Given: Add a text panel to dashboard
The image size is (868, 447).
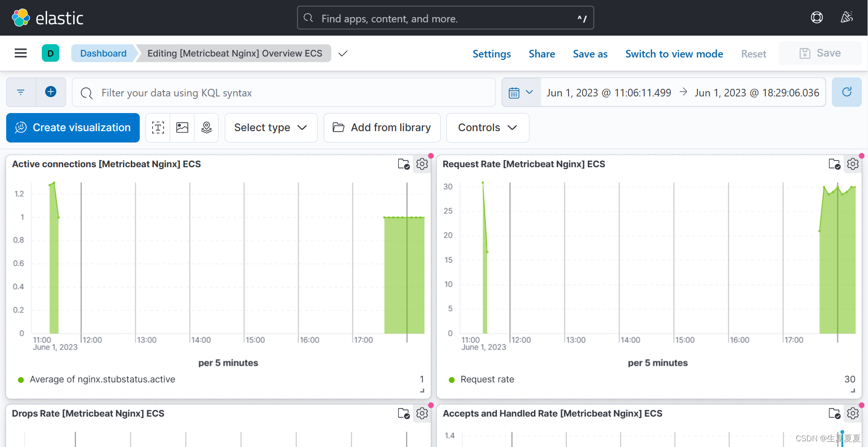Looking at the screenshot, I should click(158, 128).
